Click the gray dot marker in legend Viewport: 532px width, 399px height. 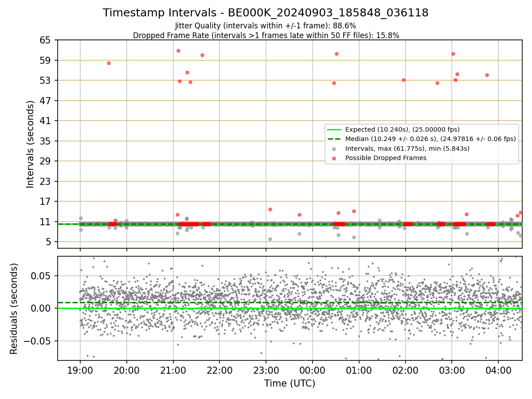(334, 149)
